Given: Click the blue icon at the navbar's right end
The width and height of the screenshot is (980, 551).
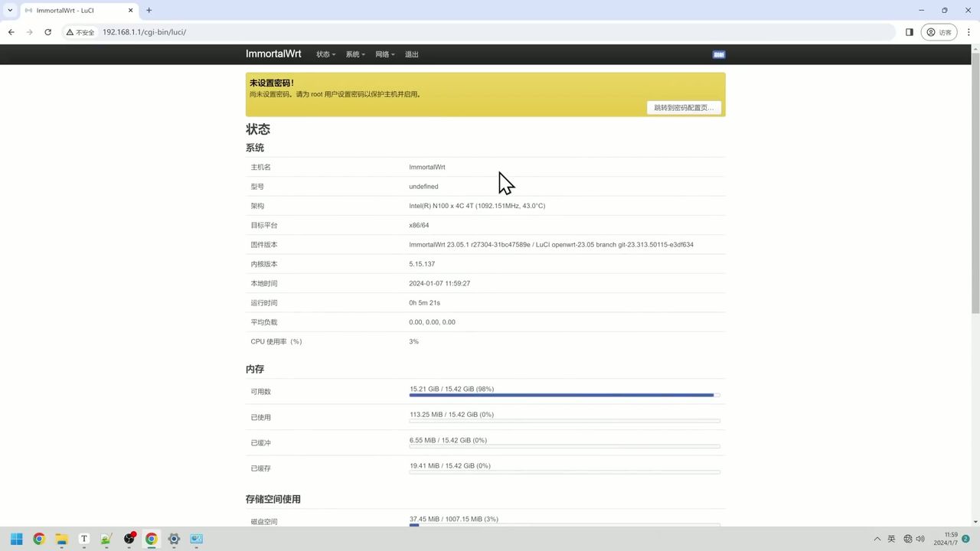Looking at the screenshot, I should pos(718,54).
